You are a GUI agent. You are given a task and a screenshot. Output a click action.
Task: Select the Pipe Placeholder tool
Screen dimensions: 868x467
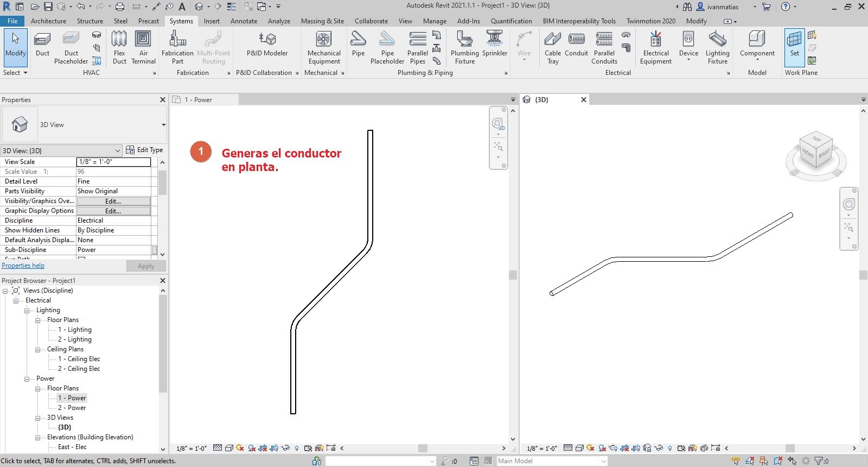[387, 48]
